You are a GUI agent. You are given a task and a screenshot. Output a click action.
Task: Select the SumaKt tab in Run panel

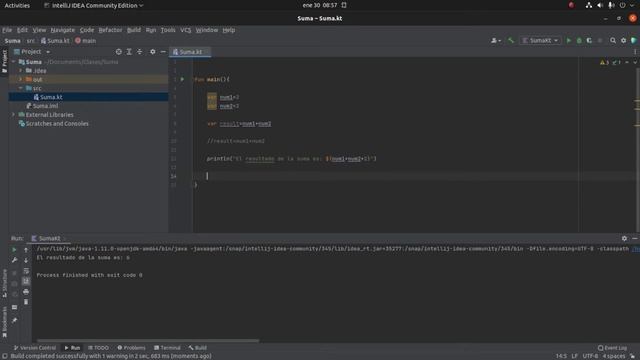tap(49, 238)
